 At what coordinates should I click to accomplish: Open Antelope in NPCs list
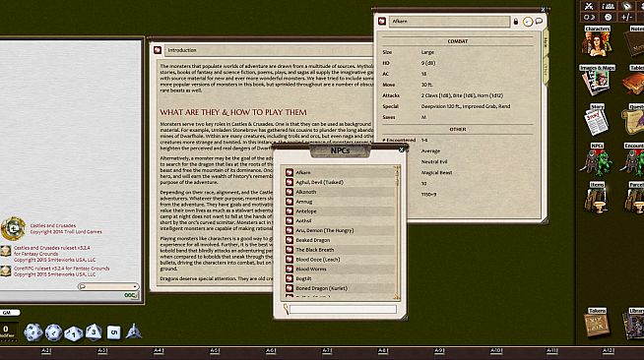340,211
